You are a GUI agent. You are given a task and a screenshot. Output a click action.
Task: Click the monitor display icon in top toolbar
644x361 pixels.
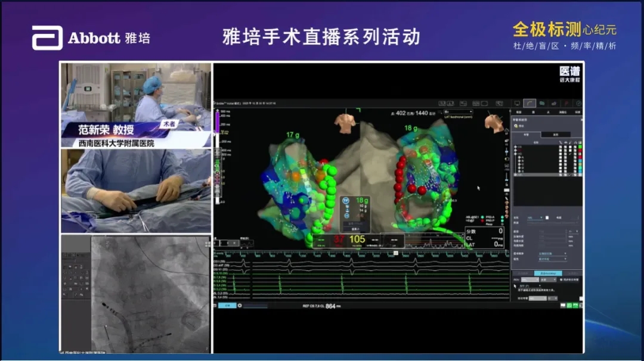tap(516, 104)
